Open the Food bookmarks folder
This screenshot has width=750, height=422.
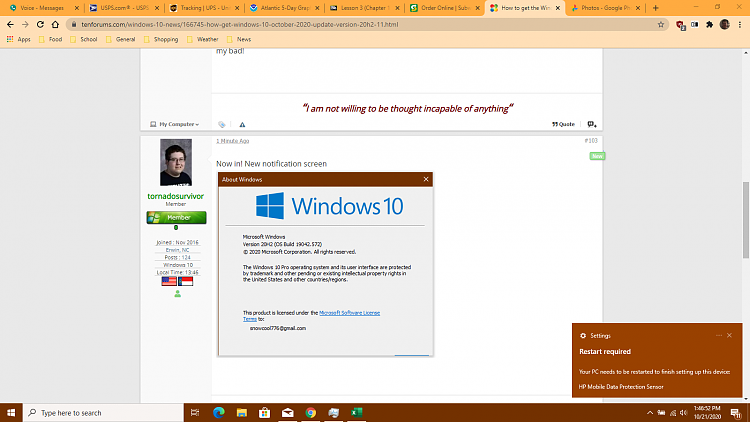51,39
